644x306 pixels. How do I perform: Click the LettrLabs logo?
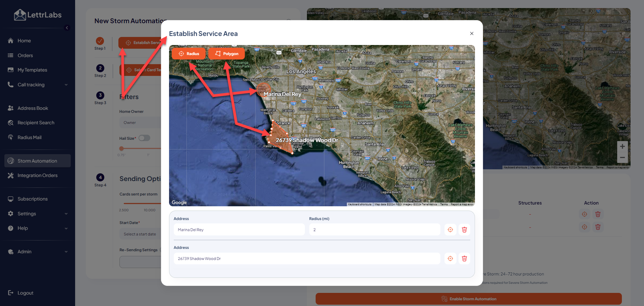click(x=38, y=15)
